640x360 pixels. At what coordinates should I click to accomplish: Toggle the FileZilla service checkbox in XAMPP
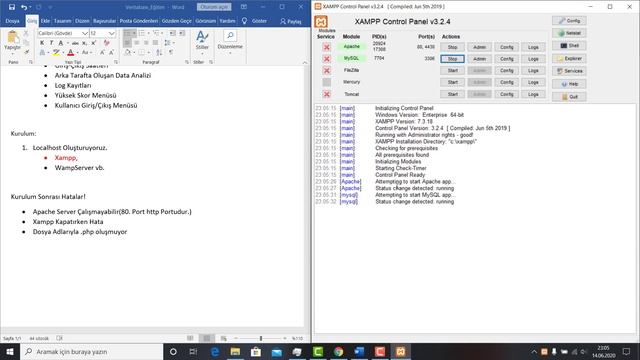[327, 71]
